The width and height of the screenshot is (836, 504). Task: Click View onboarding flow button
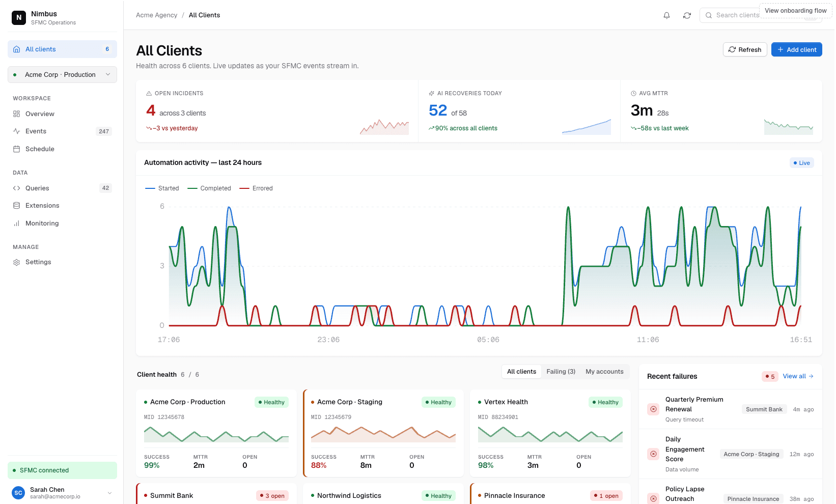[x=795, y=11]
